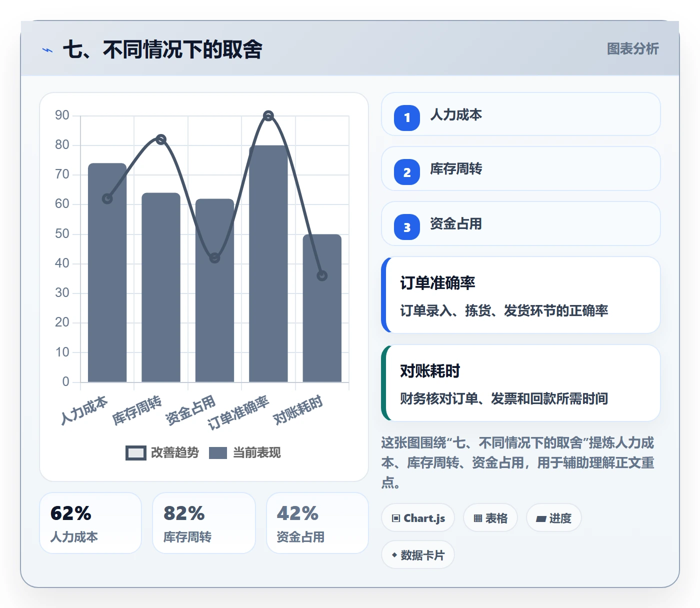Viewport: 700px width, 608px height.
Task: Click the 42% 资金占用 stat card
Action: click(x=317, y=523)
